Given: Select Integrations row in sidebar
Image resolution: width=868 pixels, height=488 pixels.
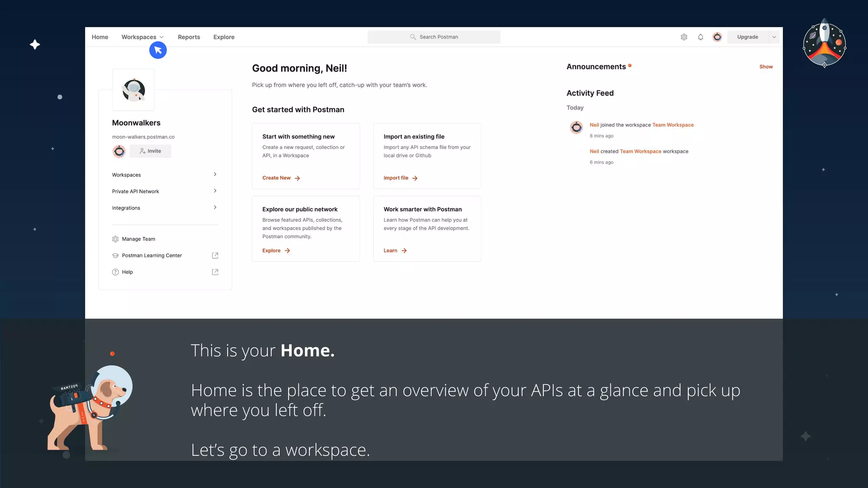Looking at the screenshot, I should (165, 208).
